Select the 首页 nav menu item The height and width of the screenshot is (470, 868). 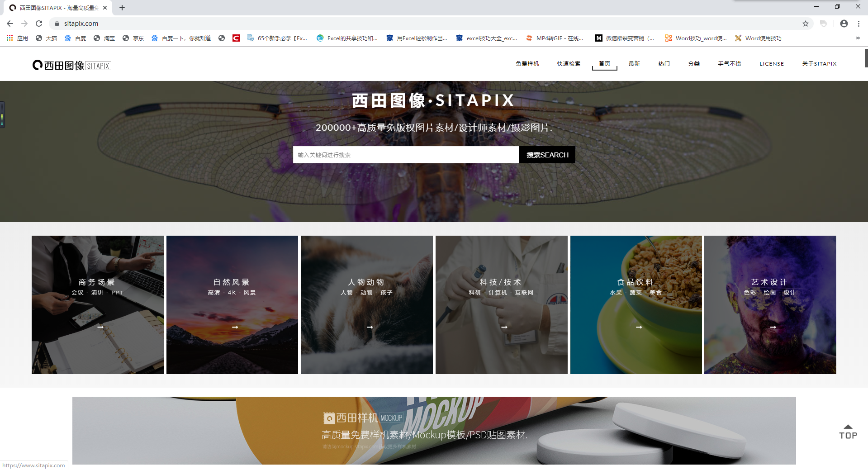[x=605, y=64]
